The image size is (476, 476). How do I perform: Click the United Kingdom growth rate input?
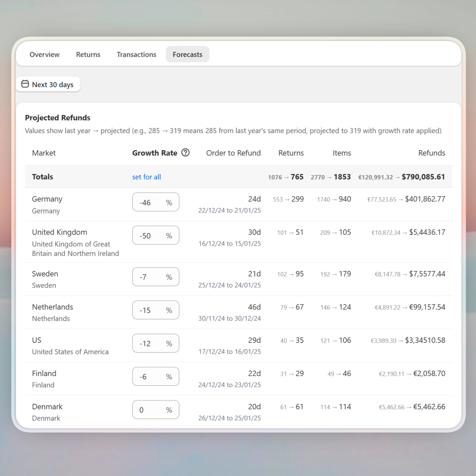click(x=155, y=235)
